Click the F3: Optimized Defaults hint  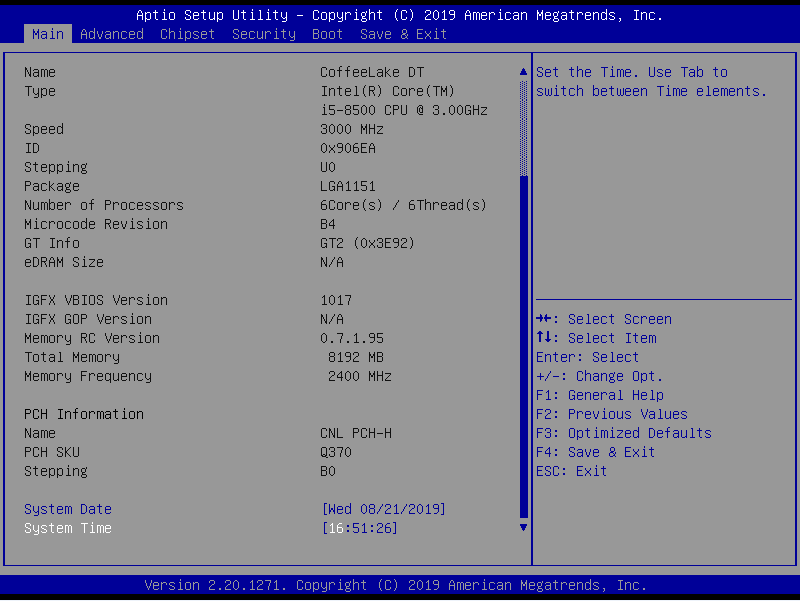point(624,433)
